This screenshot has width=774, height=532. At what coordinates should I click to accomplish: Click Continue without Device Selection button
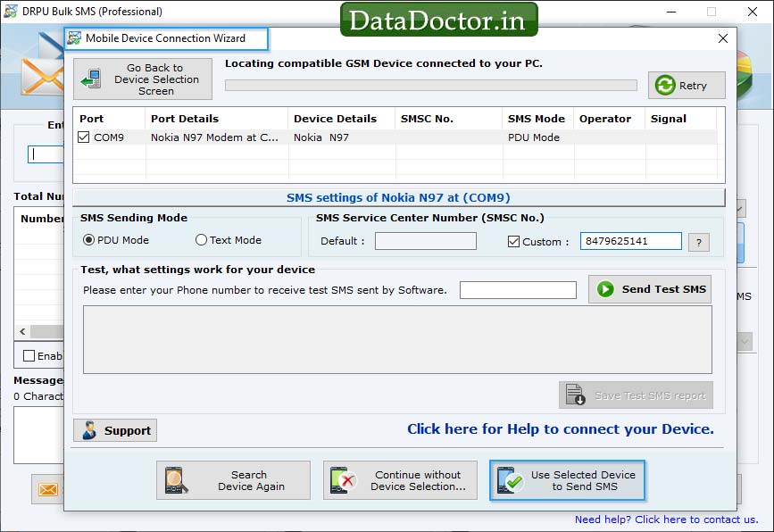click(x=400, y=480)
